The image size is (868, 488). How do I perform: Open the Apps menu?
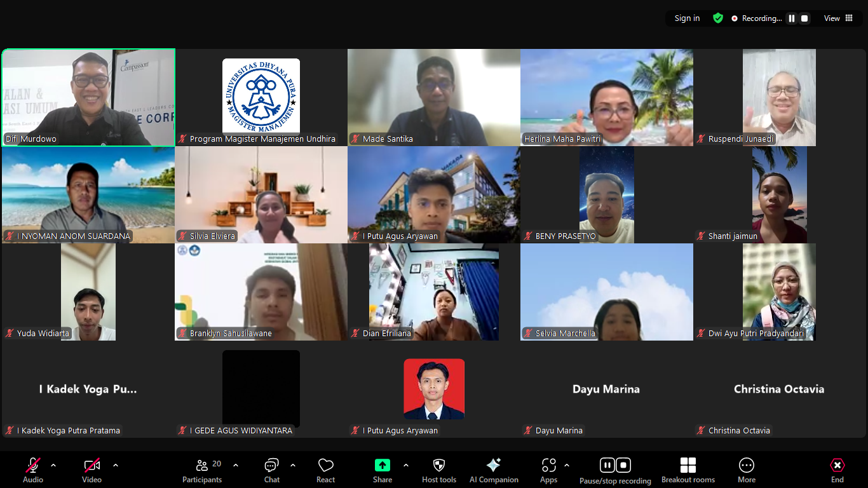point(548,465)
